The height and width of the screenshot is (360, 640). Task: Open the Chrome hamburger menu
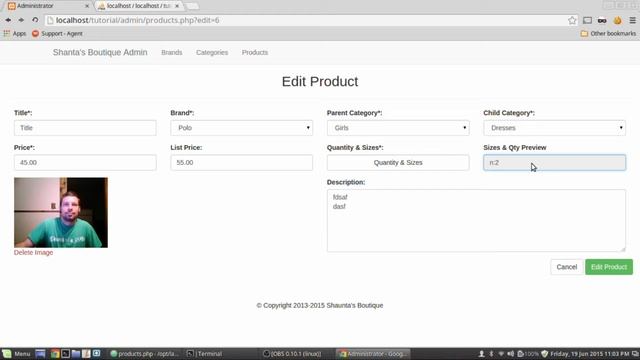tap(632, 20)
